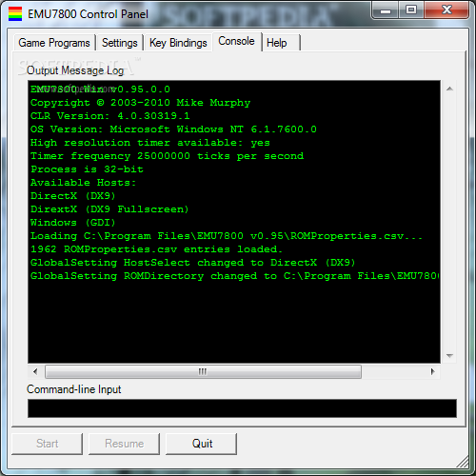Click "GlobalSetting ROMDirectory changed" log line
This screenshot has height=476, width=476.
point(235,276)
